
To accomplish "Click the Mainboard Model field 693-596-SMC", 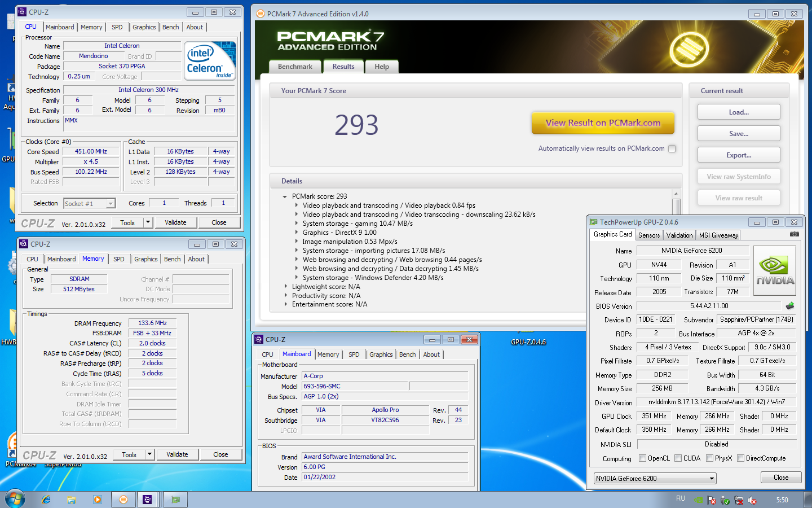I will tap(355, 387).
